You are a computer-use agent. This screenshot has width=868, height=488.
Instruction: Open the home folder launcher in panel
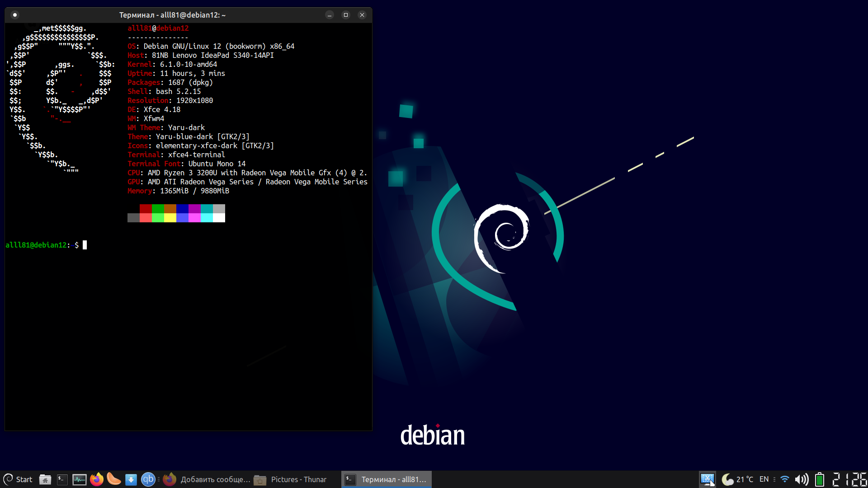tap(45, 479)
